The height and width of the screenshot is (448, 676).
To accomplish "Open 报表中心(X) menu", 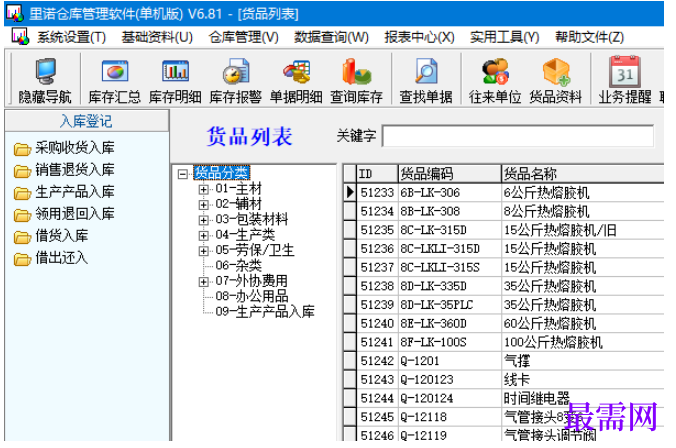I will tap(419, 37).
